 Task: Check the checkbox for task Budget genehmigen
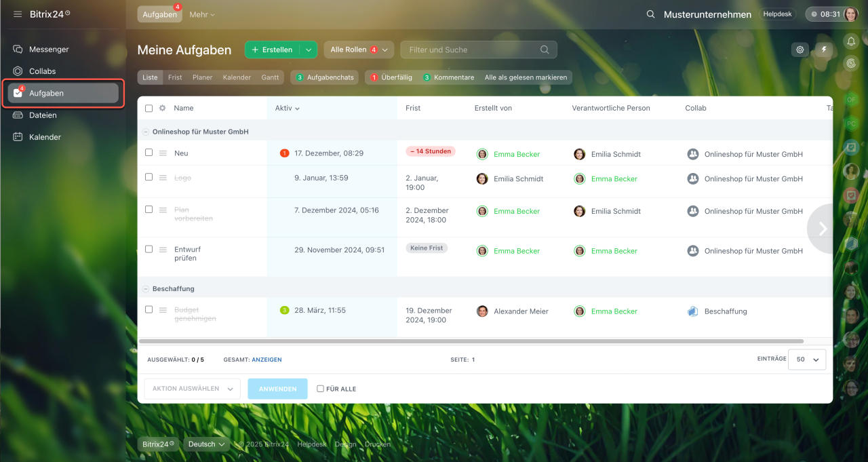149,309
